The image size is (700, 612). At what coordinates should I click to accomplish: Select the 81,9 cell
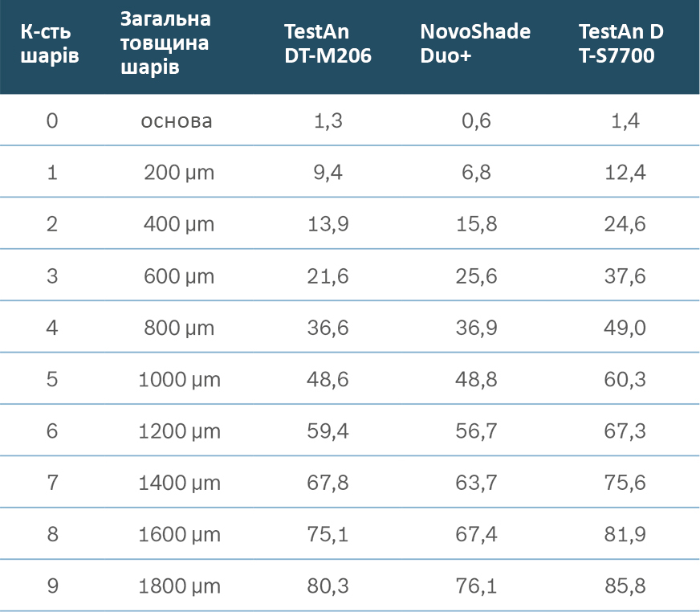point(625,535)
